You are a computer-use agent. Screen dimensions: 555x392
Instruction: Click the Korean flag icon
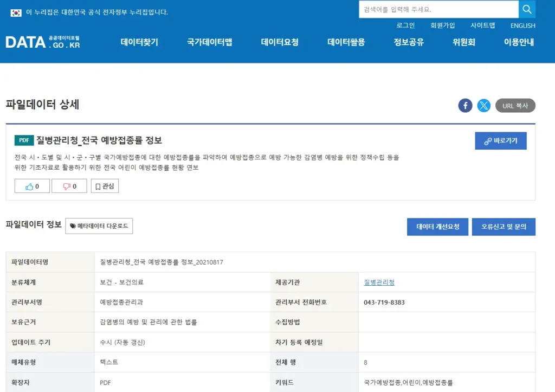point(16,13)
